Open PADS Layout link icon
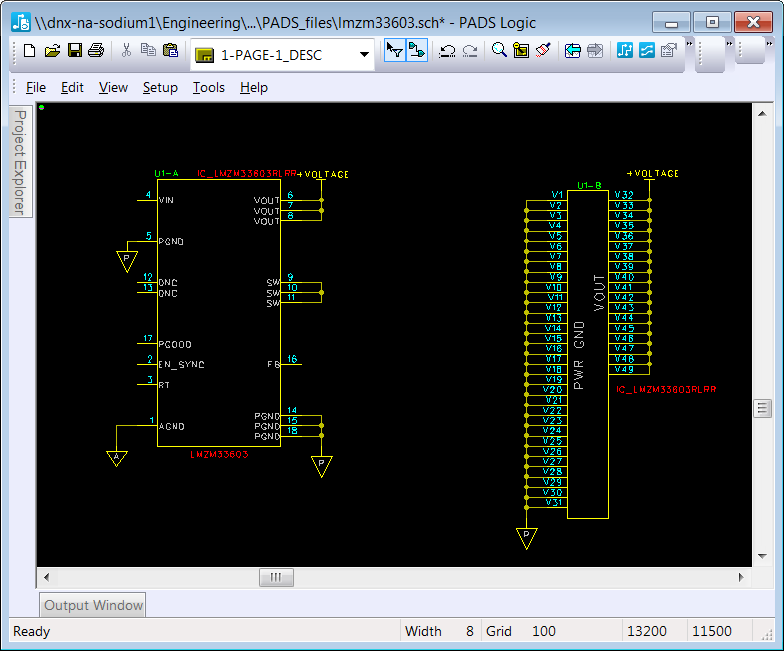 [x=624, y=50]
